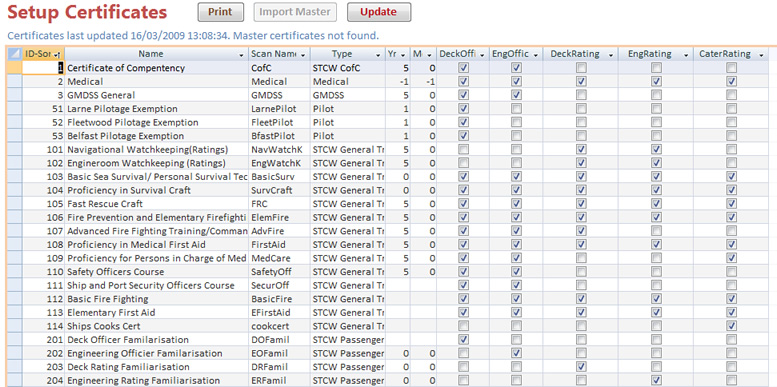The width and height of the screenshot is (777, 387).
Task: Toggle DeckRating for Deck Rating Familiarisation
Action: click(581, 367)
